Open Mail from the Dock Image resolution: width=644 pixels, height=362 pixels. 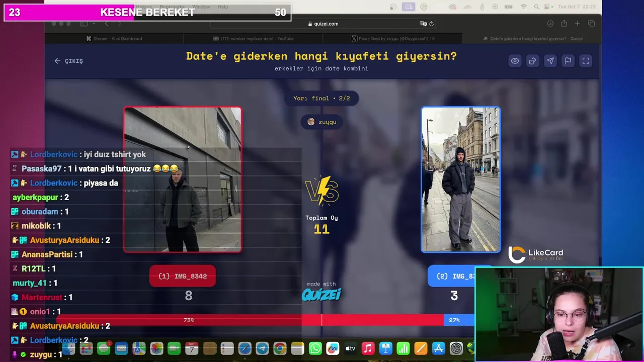[121, 348]
